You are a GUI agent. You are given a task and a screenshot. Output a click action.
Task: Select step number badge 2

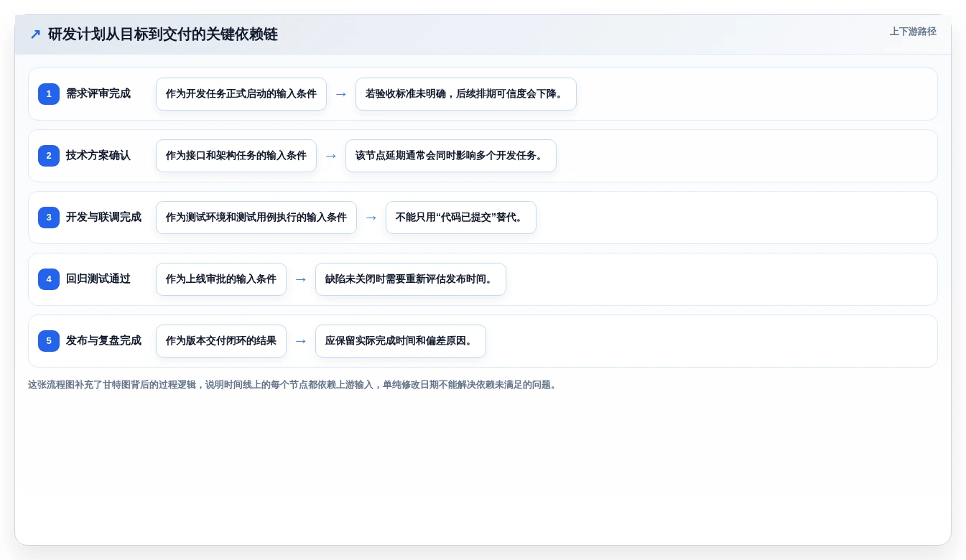point(49,156)
